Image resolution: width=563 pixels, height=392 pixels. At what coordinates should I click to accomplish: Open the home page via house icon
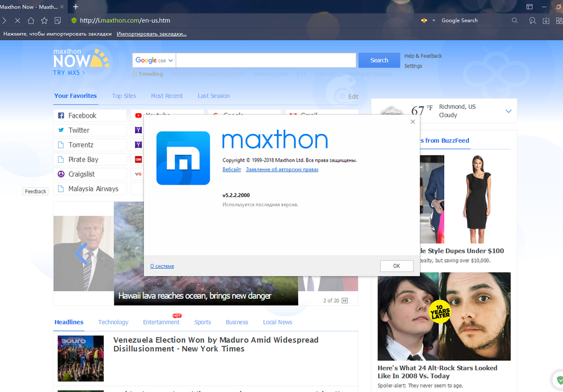31,21
